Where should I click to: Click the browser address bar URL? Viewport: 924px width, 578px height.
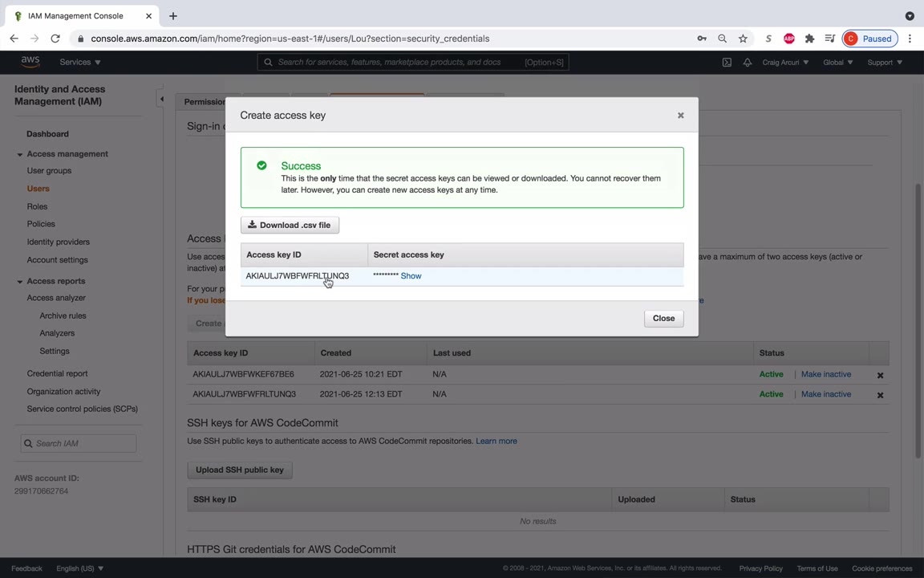290,39
